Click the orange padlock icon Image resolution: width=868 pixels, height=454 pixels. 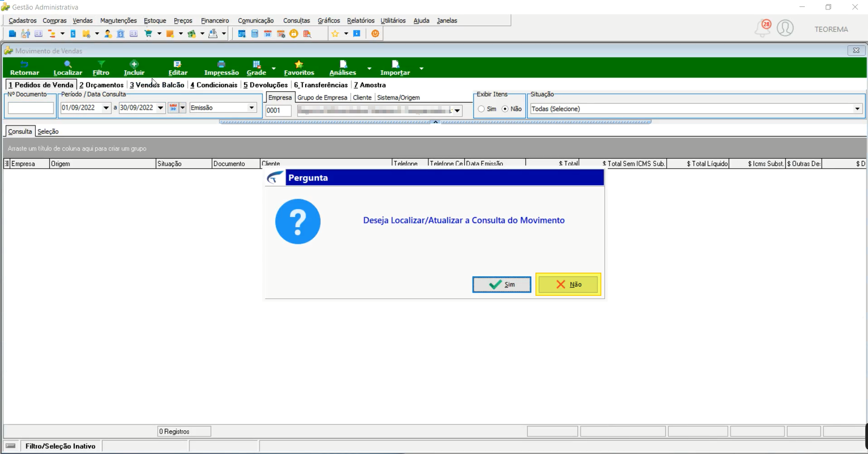[x=294, y=34]
